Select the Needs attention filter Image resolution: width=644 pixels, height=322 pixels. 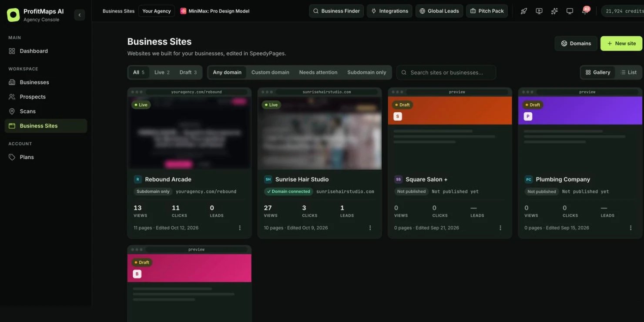tap(318, 72)
